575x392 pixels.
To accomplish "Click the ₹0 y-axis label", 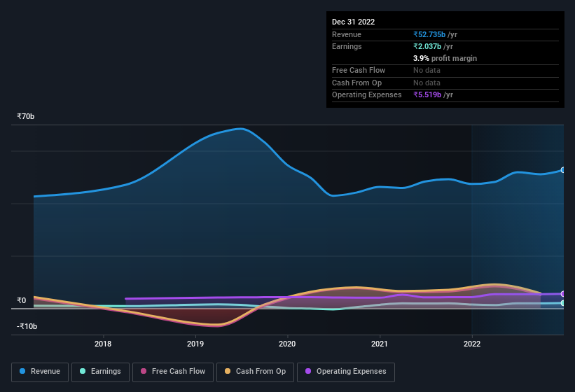I will [22, 300].
